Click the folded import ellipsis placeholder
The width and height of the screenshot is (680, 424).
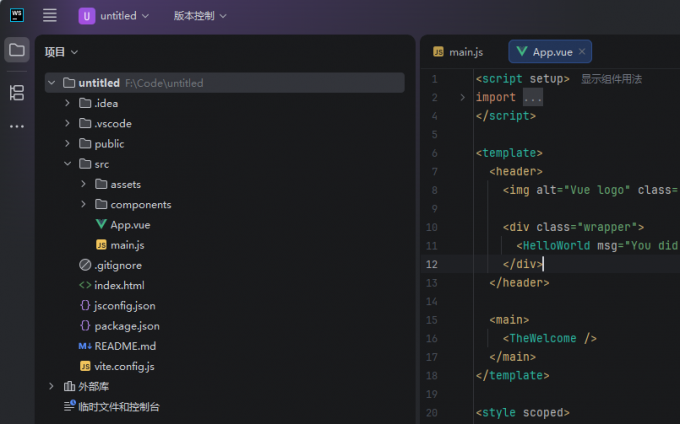(533, 97)
